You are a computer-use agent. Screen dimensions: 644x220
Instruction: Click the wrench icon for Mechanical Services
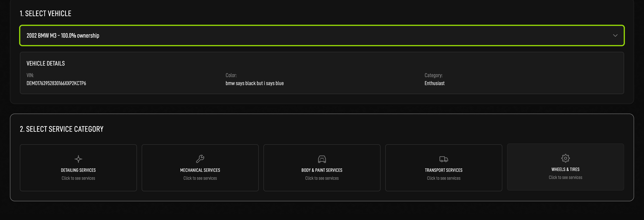pyautogui.click(x=200, y=159)
